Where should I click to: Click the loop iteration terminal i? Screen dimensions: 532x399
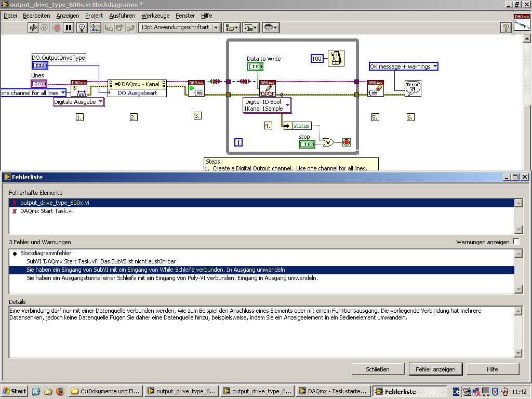click(238, 142)
